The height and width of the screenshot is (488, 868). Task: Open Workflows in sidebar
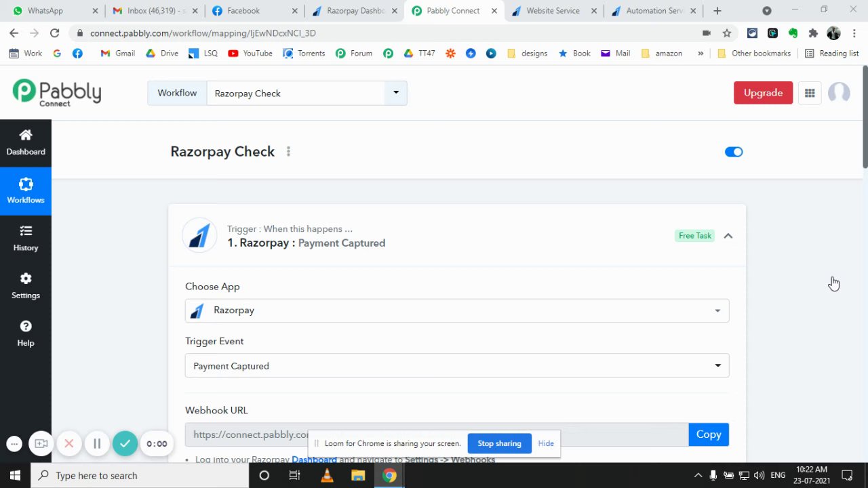click(26, 191)
